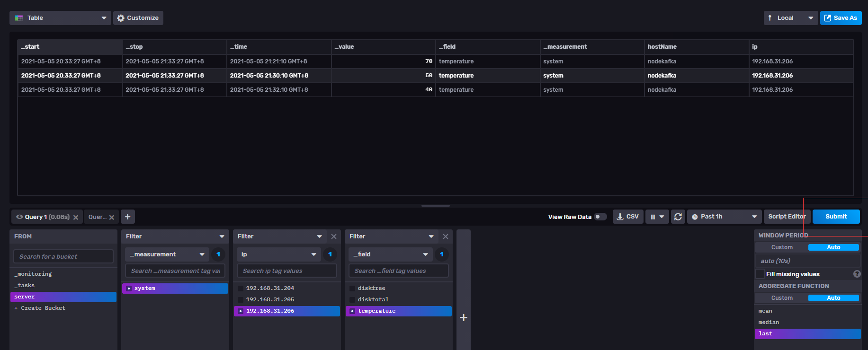868x350 pixels.
Task: Expand the Past 1h time range dropdown
Action: [724, 217]
